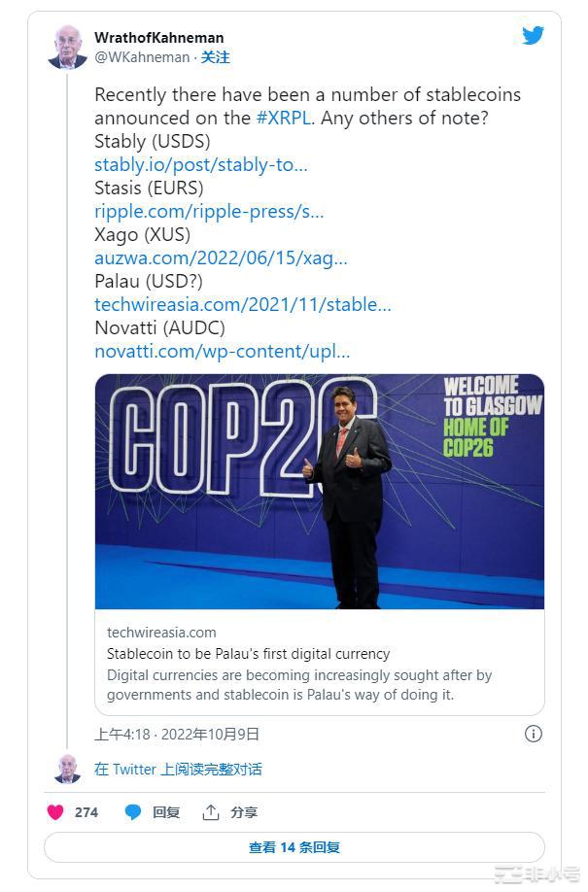Click the tweet timestamp 上午4:18 · 2022年10月9日

(x=177, y=734)
